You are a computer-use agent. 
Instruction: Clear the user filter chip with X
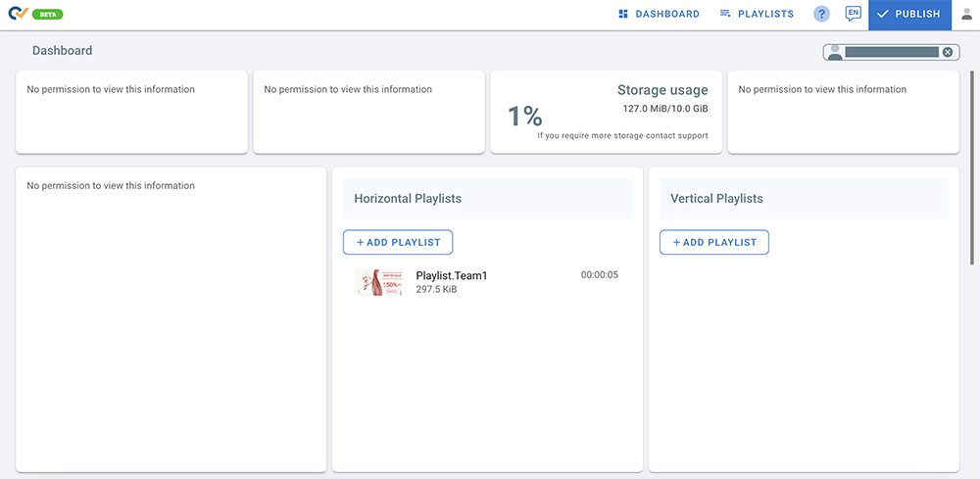point(948,52)
